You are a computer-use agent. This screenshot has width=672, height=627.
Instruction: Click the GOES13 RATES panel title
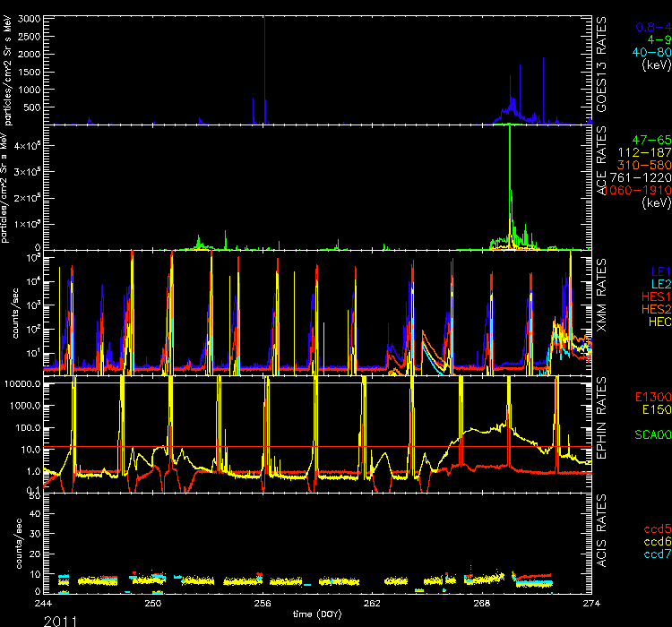coord(602,67)
